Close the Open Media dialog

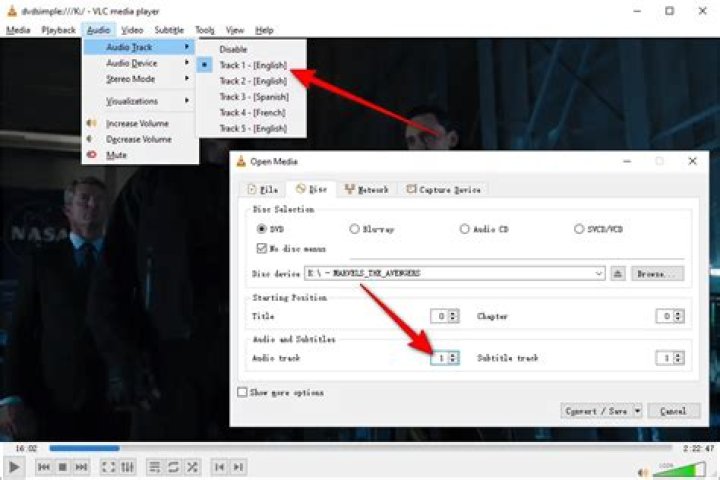(692, 161)
